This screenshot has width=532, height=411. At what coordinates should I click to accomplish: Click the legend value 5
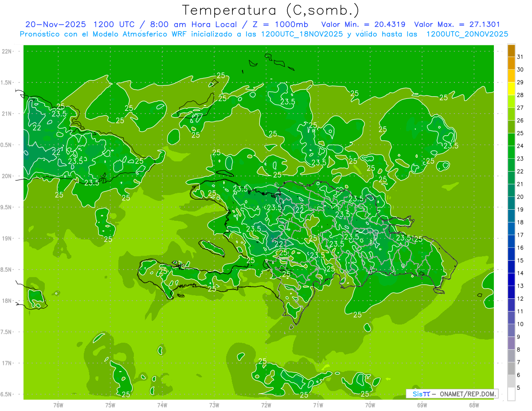pyautogui.click(x=519, y=388)
